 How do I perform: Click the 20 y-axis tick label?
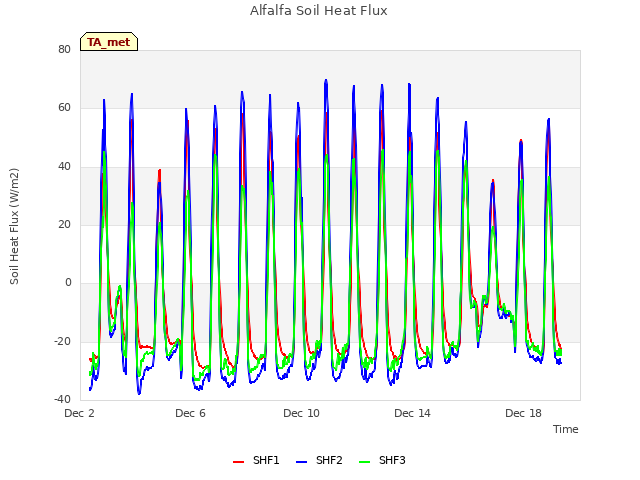click(64, 224)
